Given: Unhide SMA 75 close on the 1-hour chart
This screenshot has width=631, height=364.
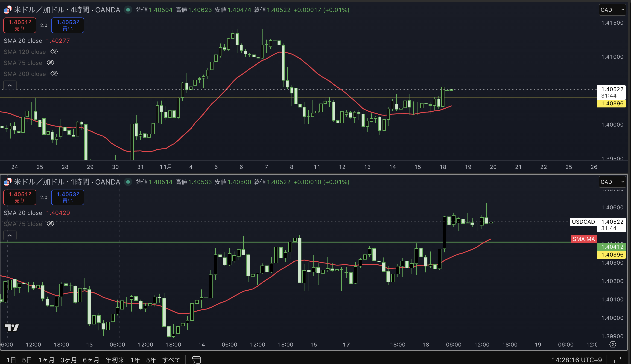Looking at the screenshot, I should click(50, 224).
